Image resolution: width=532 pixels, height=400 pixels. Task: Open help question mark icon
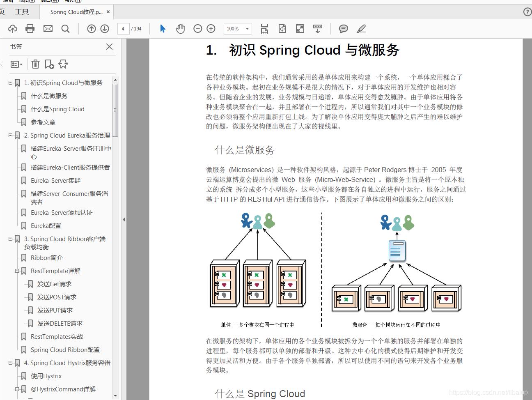(x=528, y=12)
